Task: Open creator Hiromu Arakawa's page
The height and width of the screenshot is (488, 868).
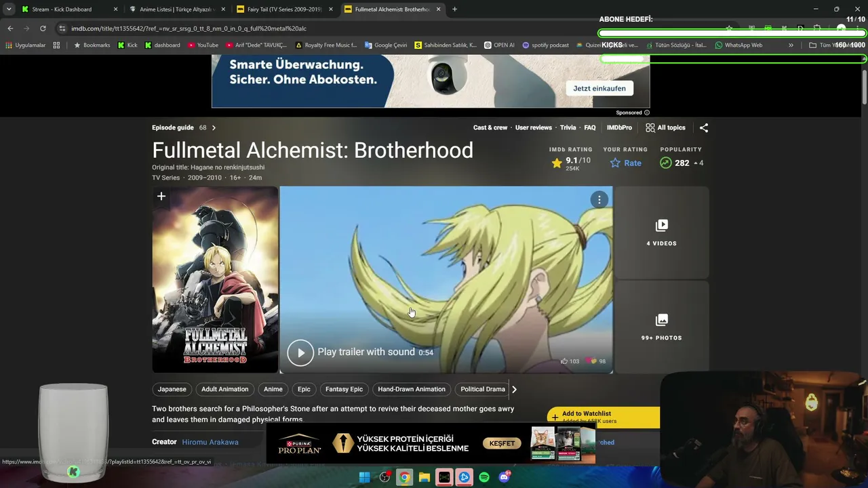Action: click(x=210, y=442)
